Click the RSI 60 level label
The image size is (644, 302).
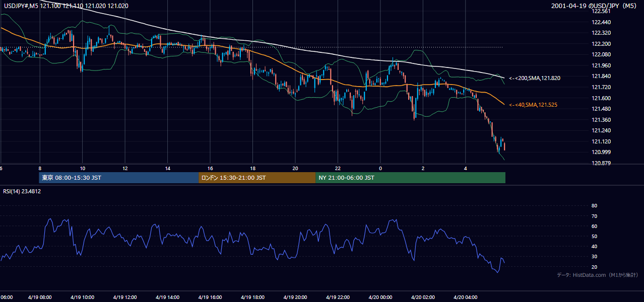(x=594, y=226)
